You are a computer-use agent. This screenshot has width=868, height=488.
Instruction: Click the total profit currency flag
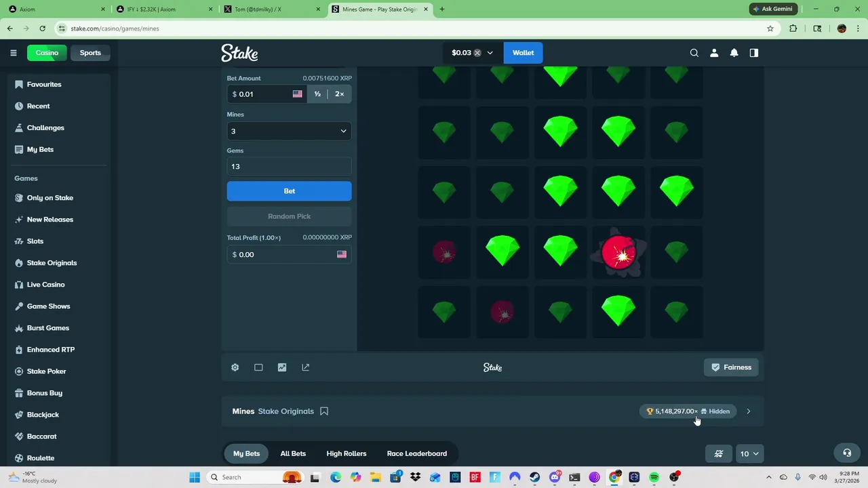[x=342, y=254]
